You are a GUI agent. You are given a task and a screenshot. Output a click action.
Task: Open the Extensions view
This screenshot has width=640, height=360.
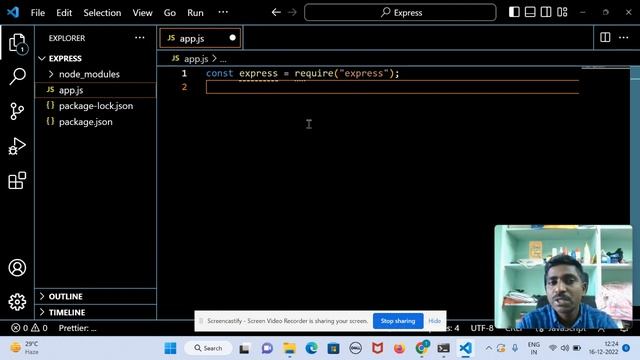click(17, 180)
